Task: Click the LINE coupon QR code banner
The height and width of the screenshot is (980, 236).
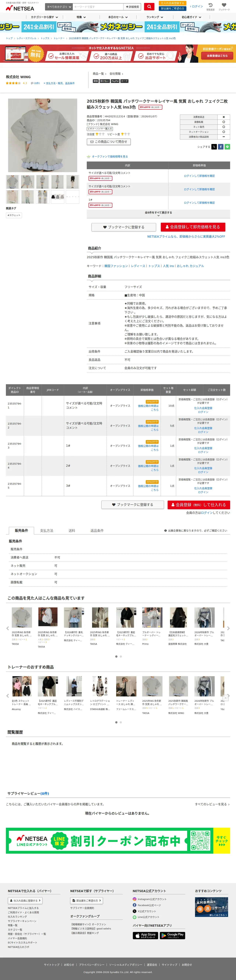Action: pyautogui.click(x=118, y=840)
